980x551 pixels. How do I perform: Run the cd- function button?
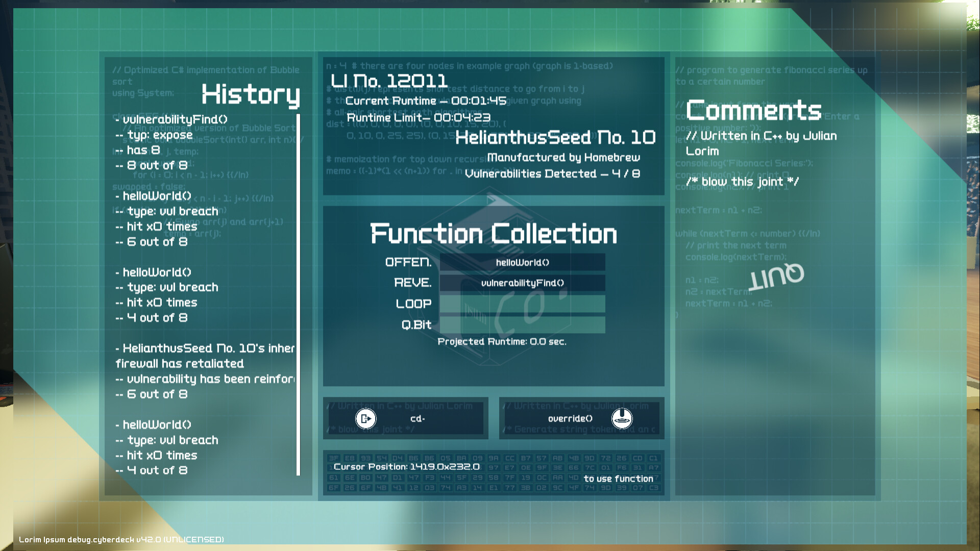pyautogui.click(x=406, y=418)
